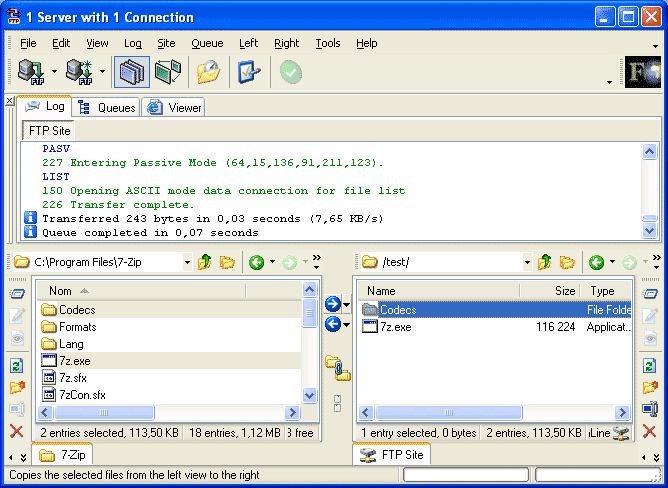Viewport: 668px width, 488px height.
Task: Switch to the Viewer tab
Action: (173, 107)
